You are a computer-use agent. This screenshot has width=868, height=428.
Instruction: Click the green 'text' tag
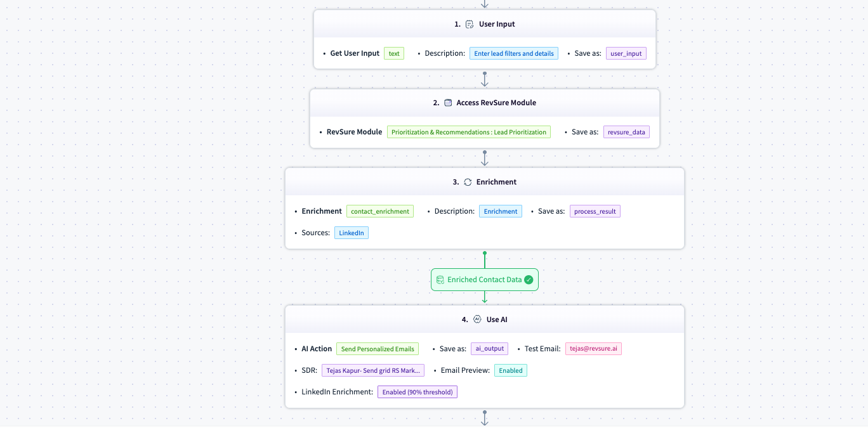[x=394, y=53]
